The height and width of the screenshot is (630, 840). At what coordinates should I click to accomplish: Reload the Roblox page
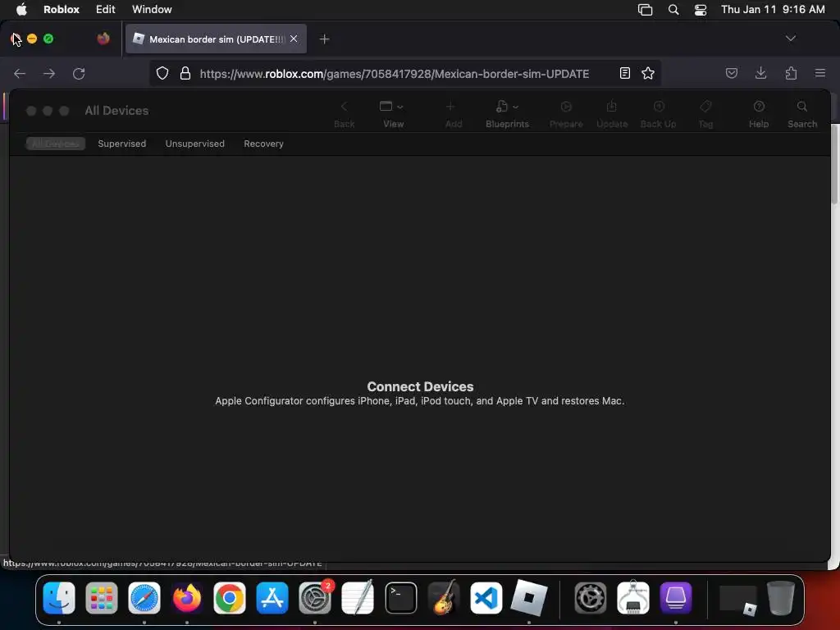79,73
